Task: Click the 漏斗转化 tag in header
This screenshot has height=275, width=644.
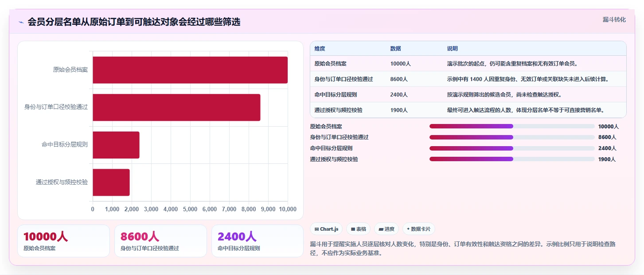Action: pos(614,19)
